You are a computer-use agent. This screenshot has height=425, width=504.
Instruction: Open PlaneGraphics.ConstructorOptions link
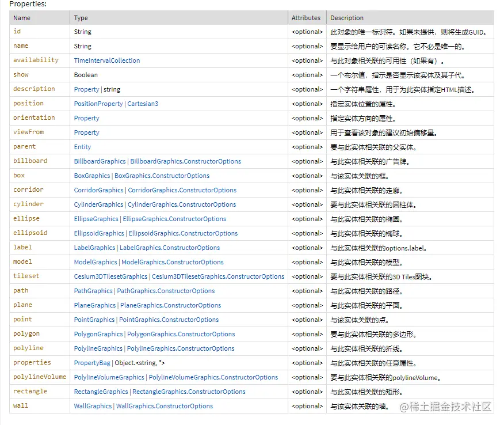tap(171, 305)
